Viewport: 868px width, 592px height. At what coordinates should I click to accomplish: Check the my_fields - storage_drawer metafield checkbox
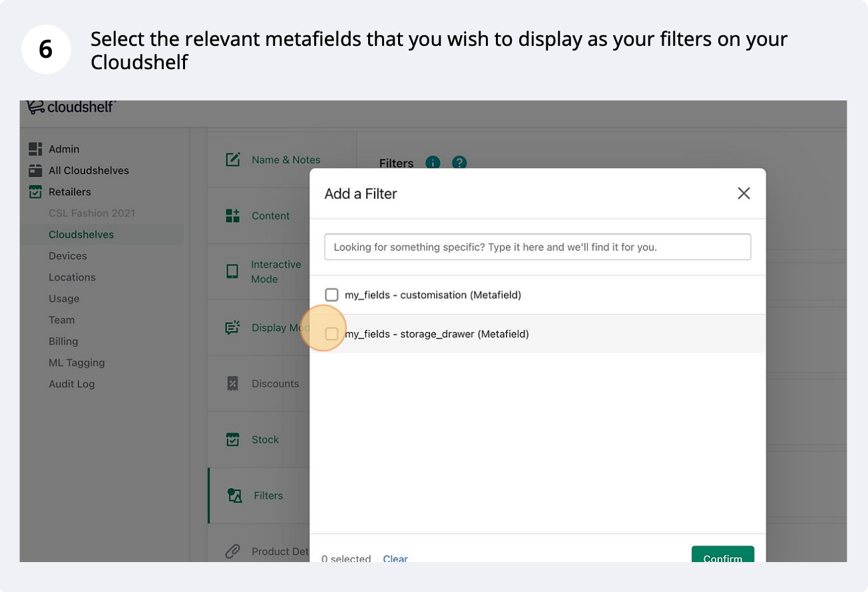click(331, 334)
